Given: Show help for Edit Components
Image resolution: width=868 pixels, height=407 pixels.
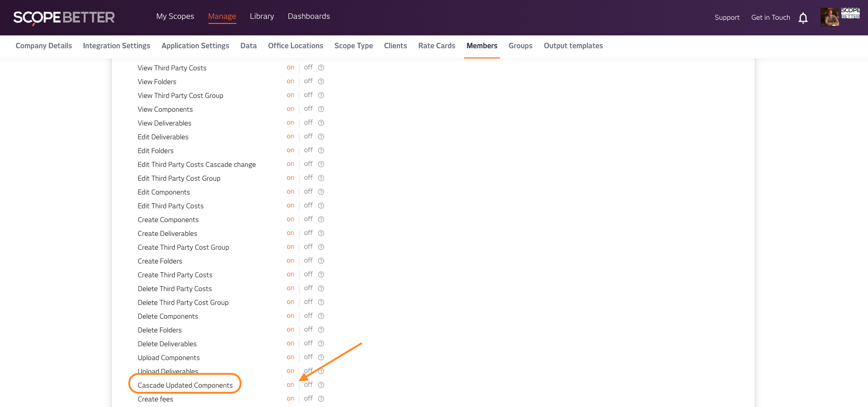Looking at the screenshot, I should click(x=321, y=192).
